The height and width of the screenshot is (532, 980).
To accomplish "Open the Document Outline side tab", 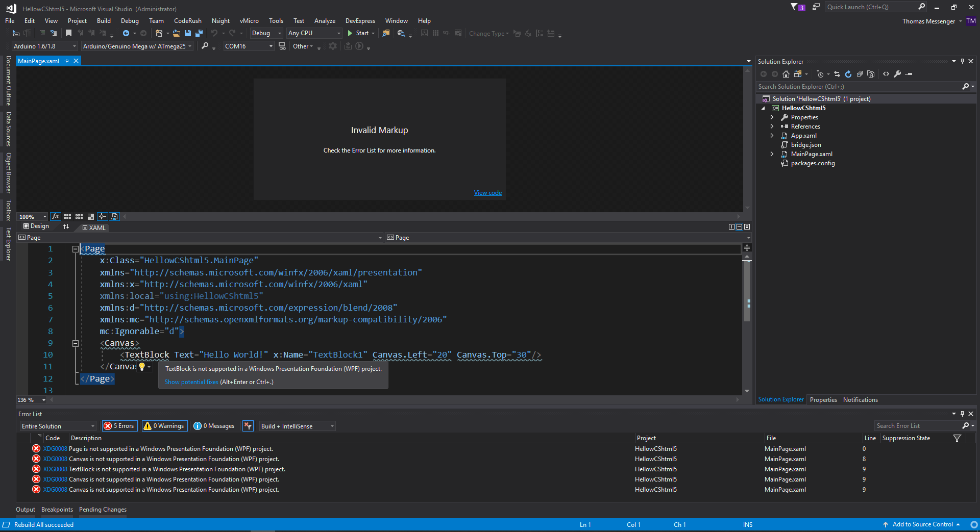I will pos(9,81).
